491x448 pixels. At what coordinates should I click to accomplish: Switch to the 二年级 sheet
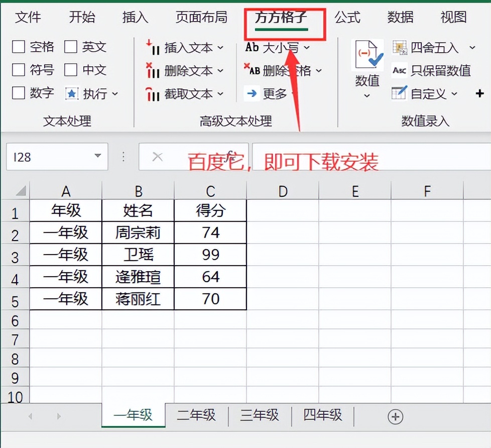point(196,416)
